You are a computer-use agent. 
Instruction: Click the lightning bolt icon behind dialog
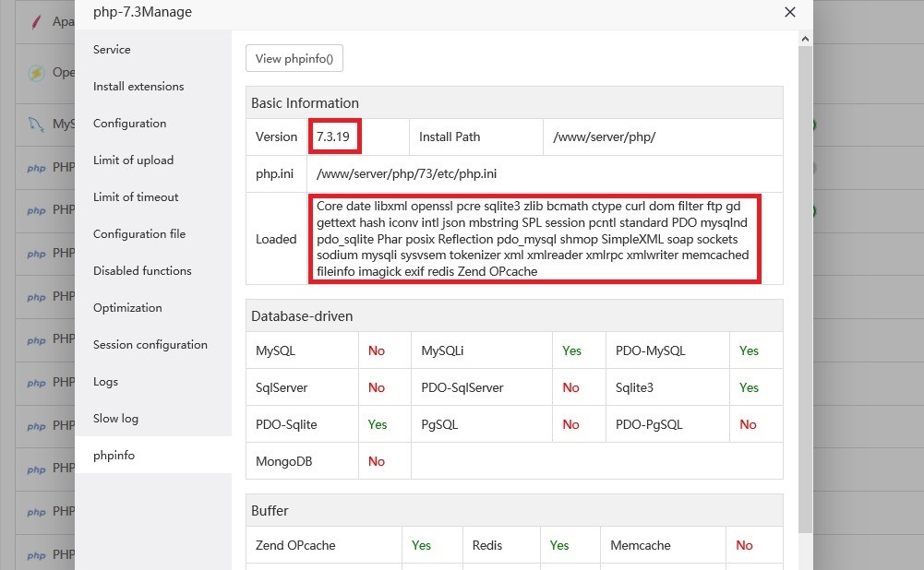pos(36,73)
